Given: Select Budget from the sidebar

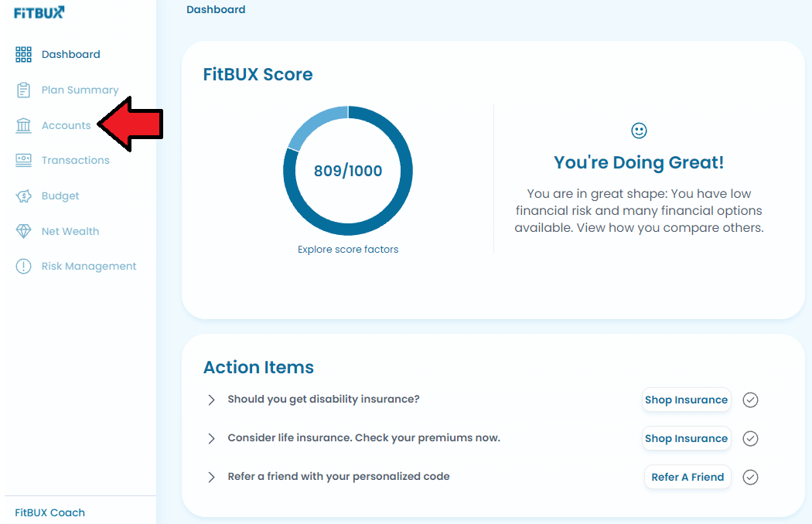Looking at the screenshot, I should pos(60,196).
